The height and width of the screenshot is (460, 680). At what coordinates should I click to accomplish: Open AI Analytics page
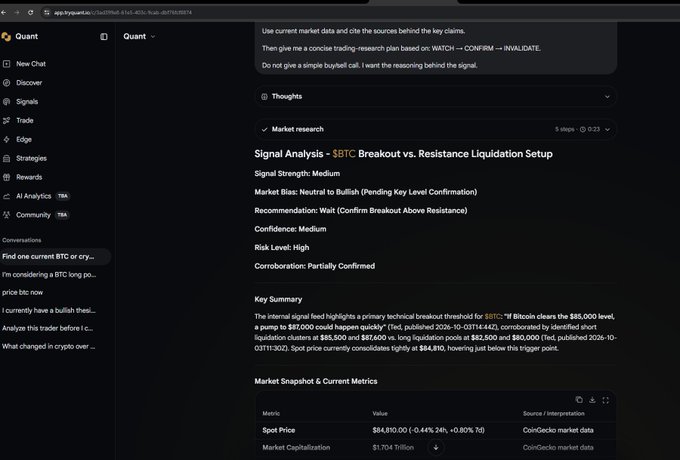click(33, 196)
